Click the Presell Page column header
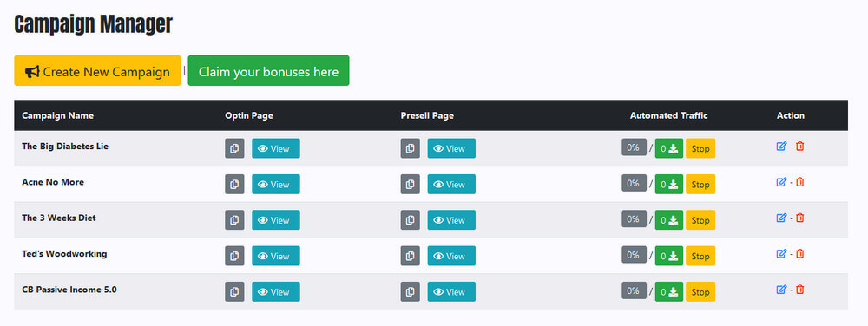 [x=427, y=115]
